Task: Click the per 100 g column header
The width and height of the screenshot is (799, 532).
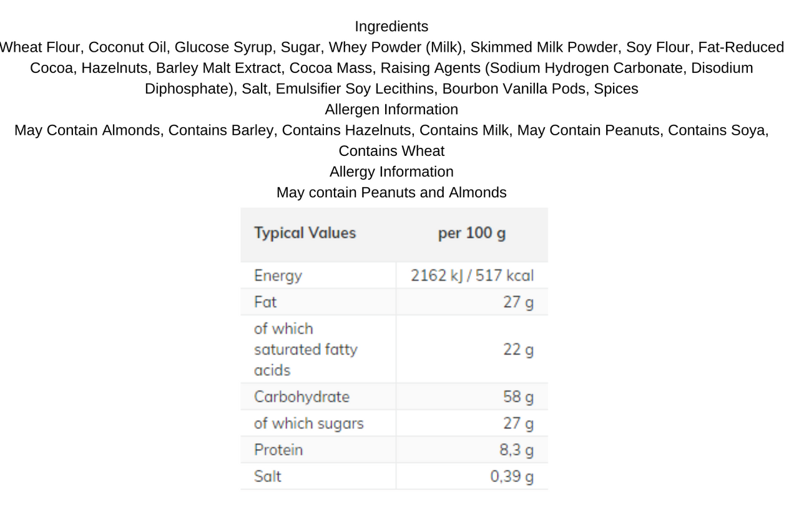Action: pos(472,233)
